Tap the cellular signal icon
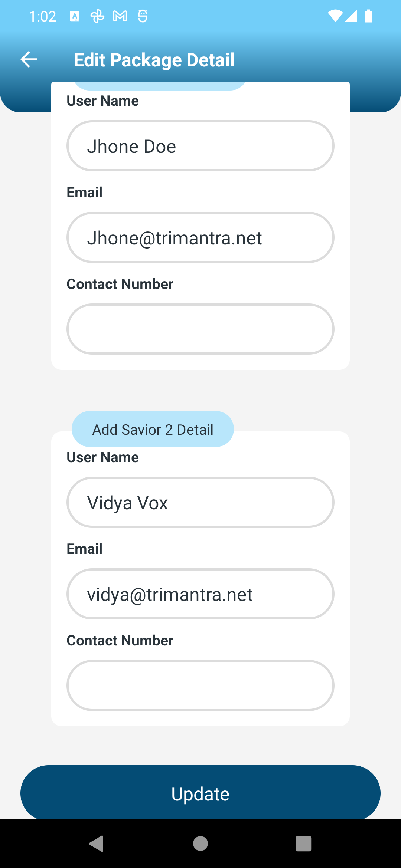The image size is (401, 868). pos(351,16)
